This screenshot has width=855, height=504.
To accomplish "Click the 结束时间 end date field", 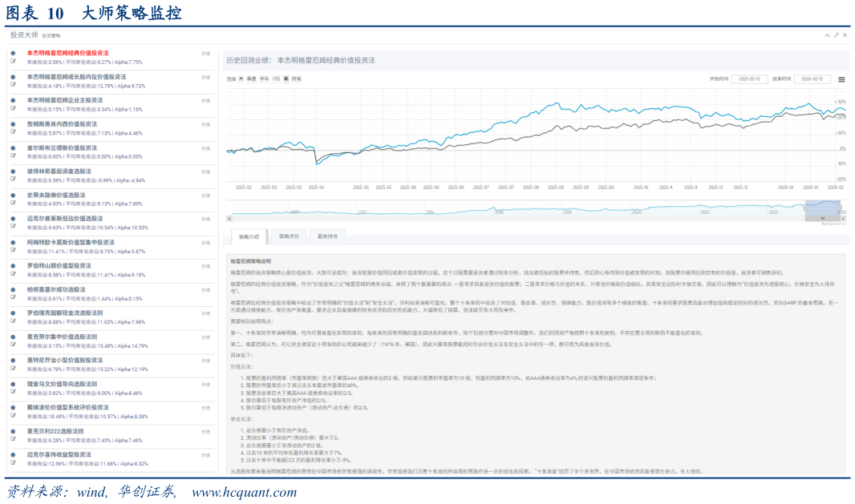I will (812, 79).
